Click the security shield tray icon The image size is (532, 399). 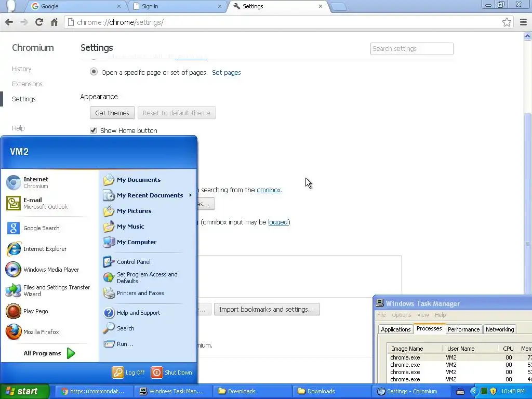pos(494,391)
